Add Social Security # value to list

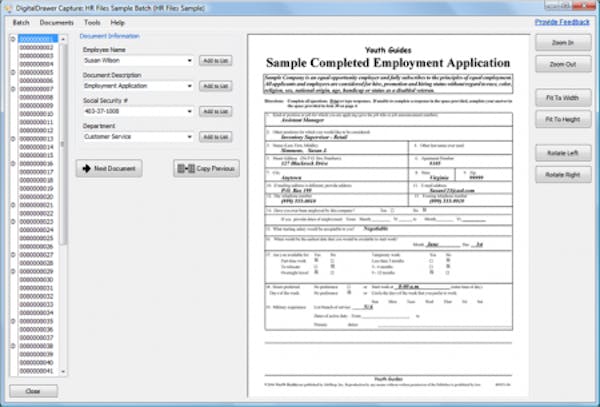point(215,111)
